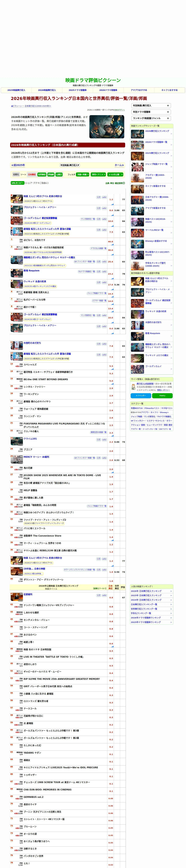
Task: Open the 年別映画:興行収入 dropdown in the sidebar
Action: (x=151, y=105)
